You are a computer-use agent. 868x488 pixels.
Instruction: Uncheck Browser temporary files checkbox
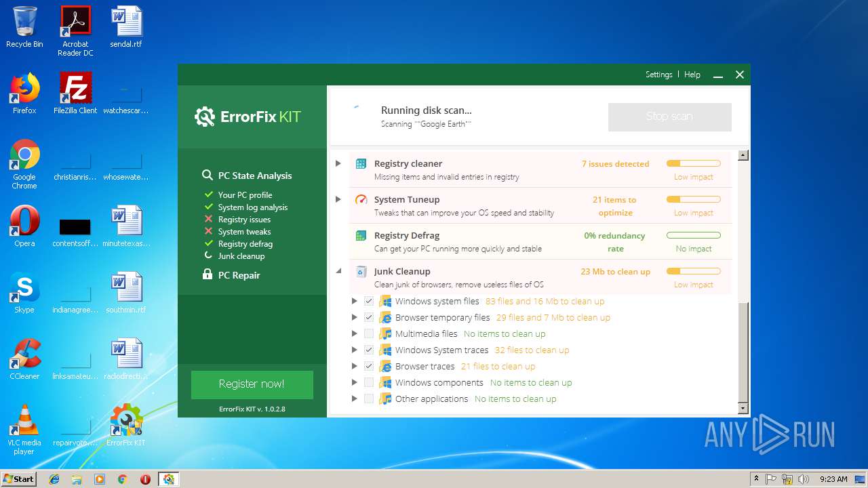pos(369,317)
